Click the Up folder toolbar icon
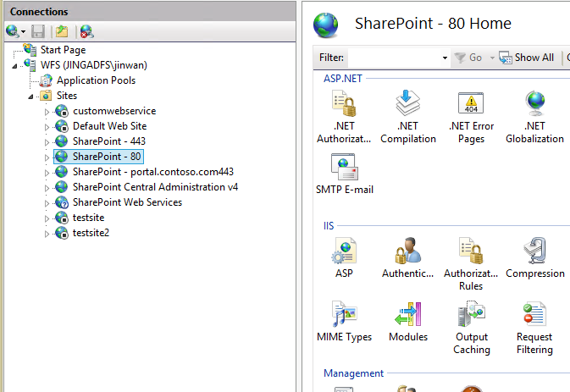Screen dimensions: 570x392 62,31
